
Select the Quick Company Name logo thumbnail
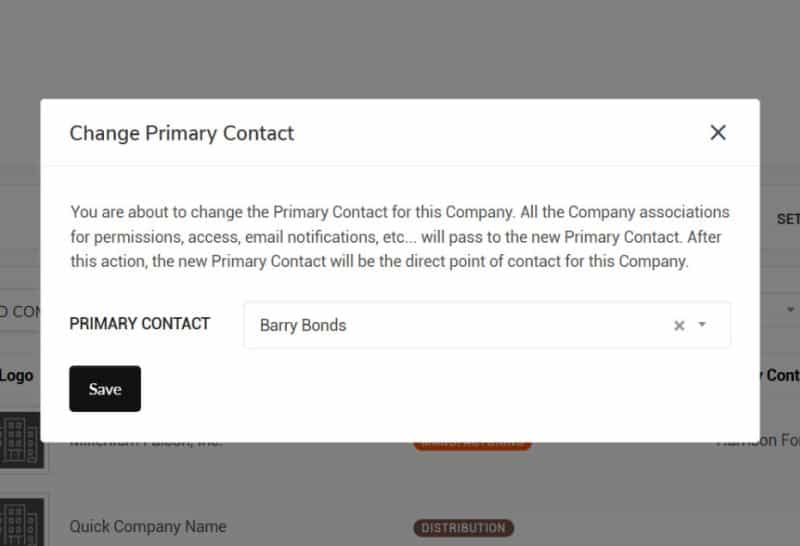pyautogui.click(x=21, y=523)
